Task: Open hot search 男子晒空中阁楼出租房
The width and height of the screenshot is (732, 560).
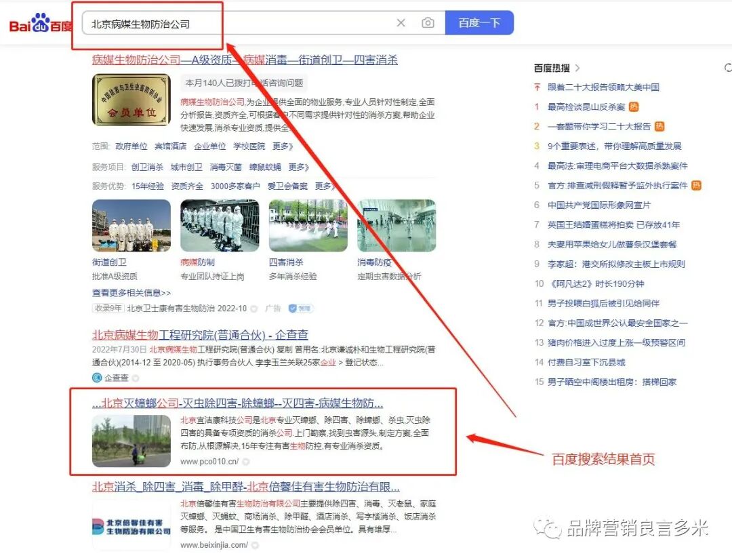Action: point(612,382)
